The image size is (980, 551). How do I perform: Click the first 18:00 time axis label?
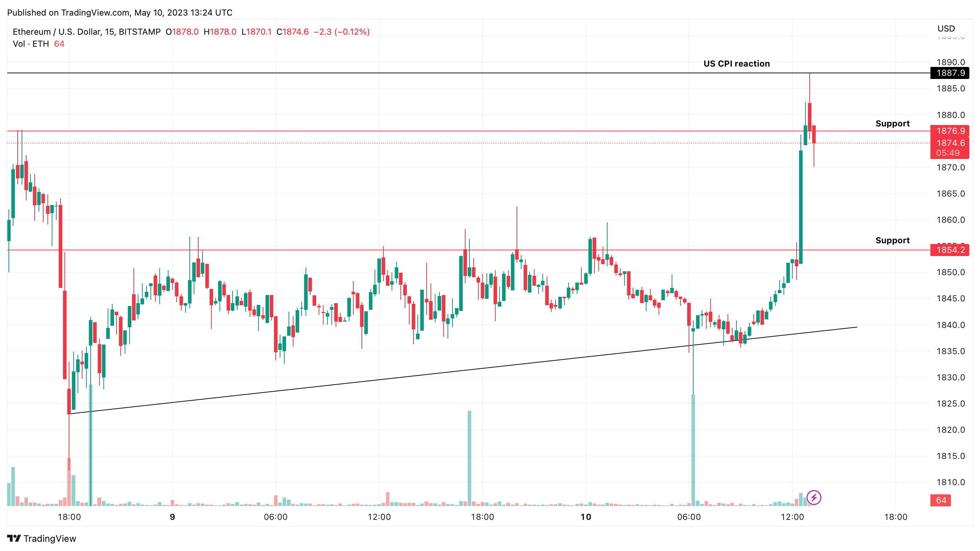pos(69,517)
